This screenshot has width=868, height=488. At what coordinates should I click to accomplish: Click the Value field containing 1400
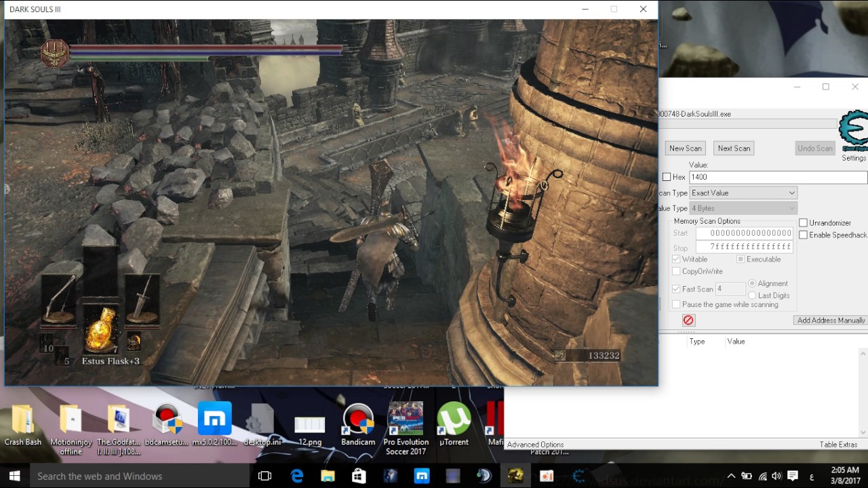click(778, 177)
